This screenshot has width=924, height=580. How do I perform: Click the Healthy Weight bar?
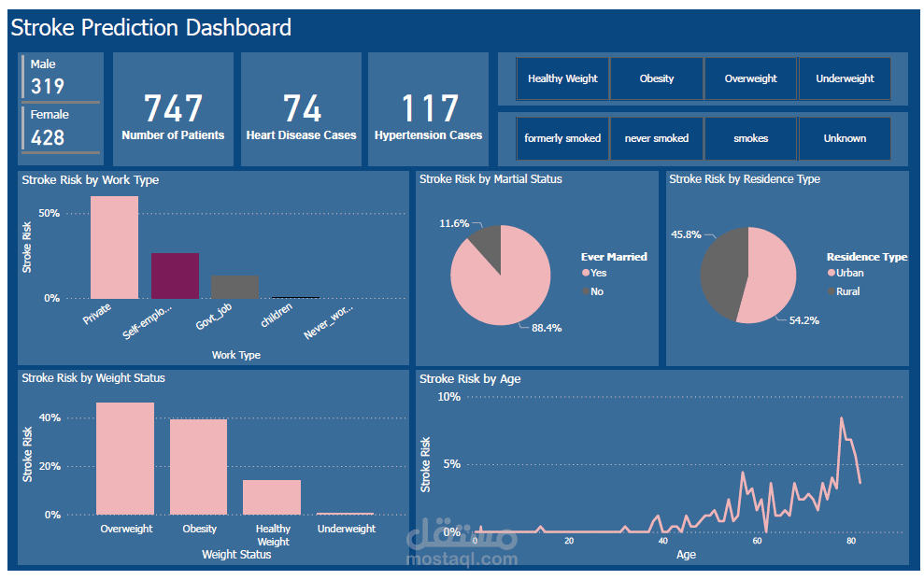[272, 498]
